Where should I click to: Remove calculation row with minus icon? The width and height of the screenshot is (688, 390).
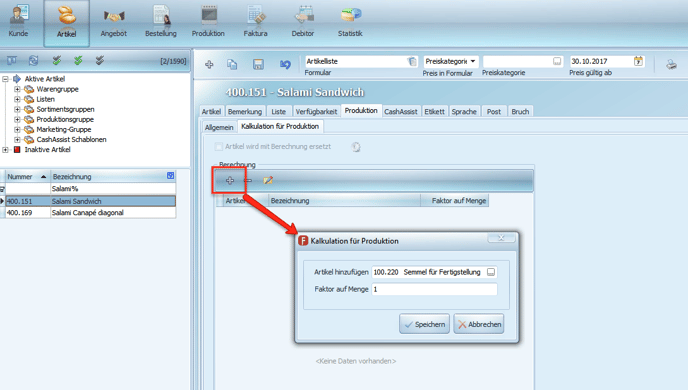pos(248,180)
